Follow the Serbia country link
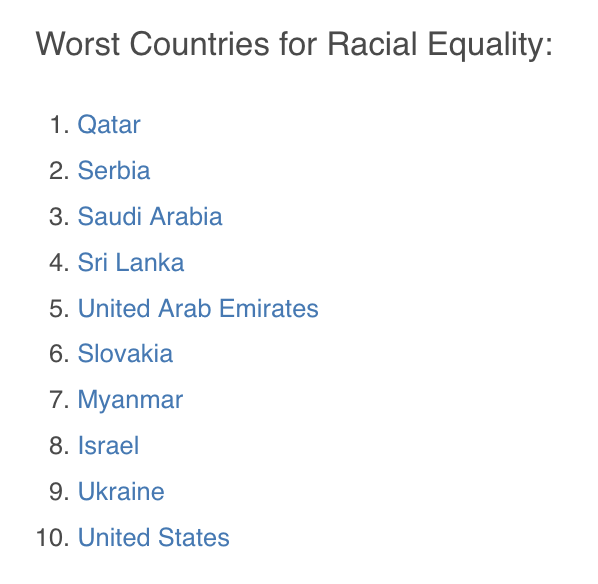Viewport: 598px width, 584px height. click(114, 170)
